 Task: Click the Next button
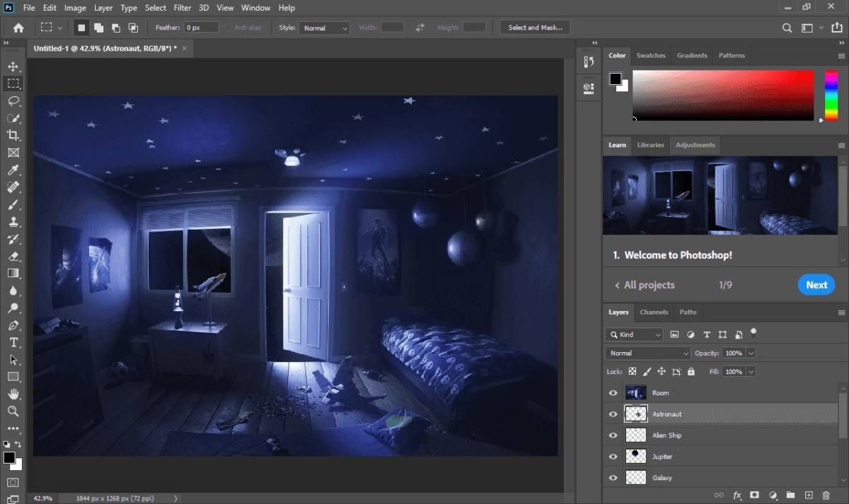coord(816,285)
